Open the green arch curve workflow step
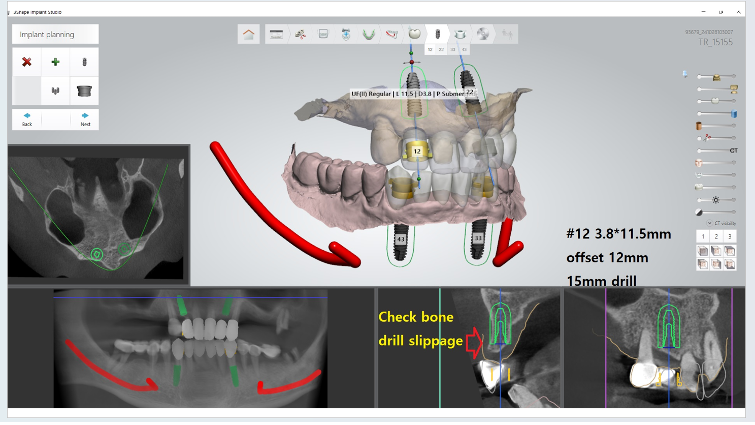 pos(368,34)
